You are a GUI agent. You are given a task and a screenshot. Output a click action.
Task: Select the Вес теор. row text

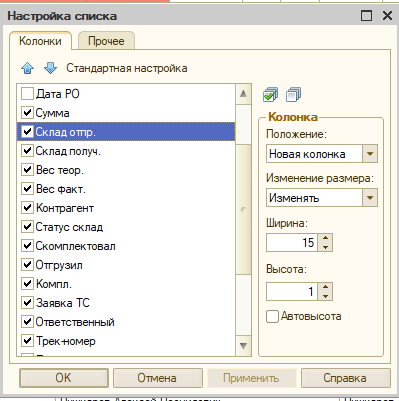click(60, 170)
